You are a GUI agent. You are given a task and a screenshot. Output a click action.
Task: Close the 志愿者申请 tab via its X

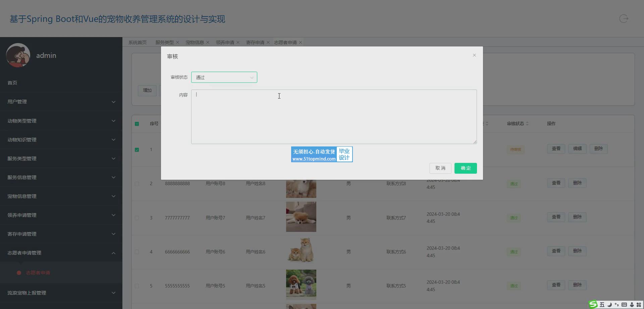tap(301, 42)
